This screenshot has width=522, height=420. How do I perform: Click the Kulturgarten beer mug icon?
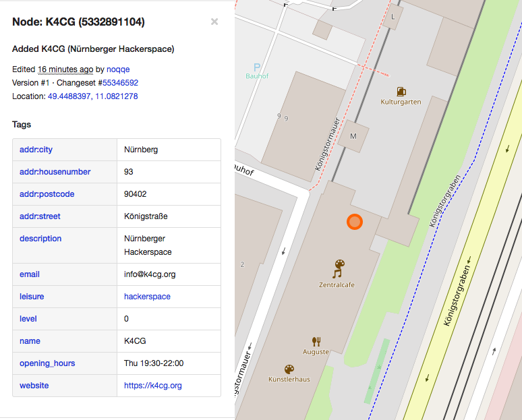[402, 91]
